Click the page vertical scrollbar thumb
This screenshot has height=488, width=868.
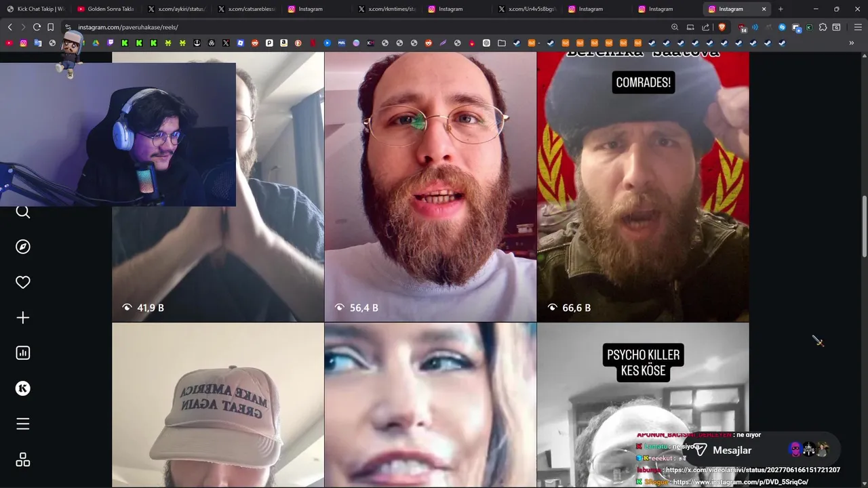point(864,226)
